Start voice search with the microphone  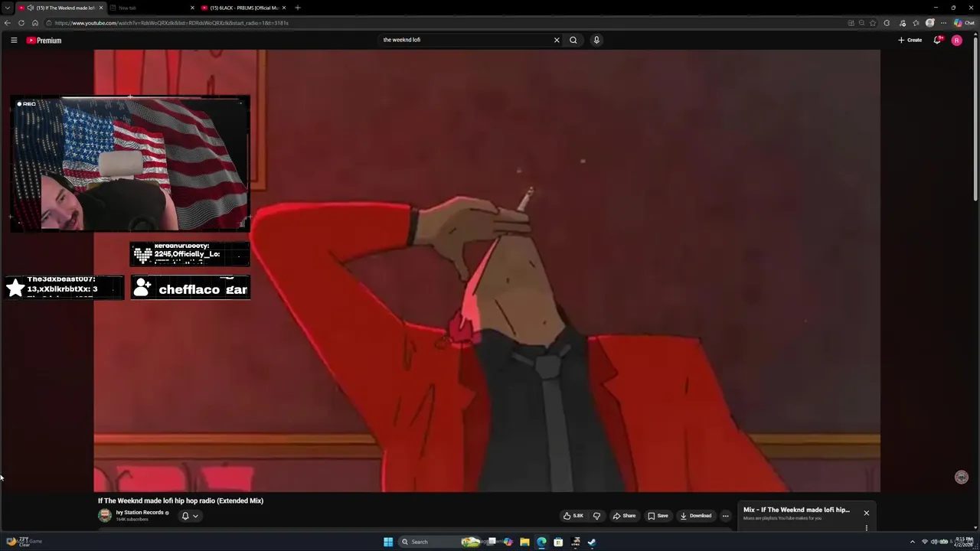(x=596, y=40)
